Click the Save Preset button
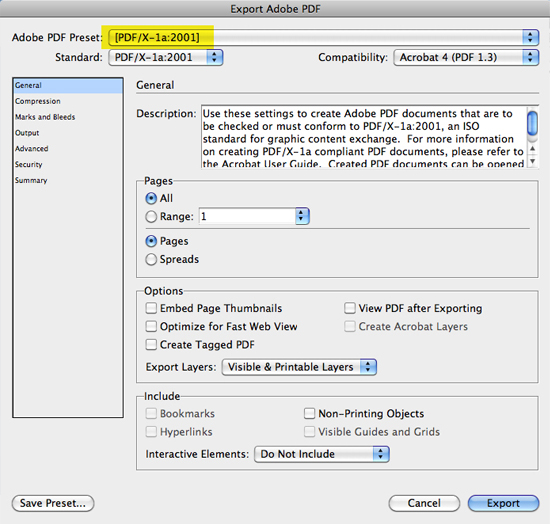The height and width of the screenshot is (524, 550). click(x=53, y=503)
